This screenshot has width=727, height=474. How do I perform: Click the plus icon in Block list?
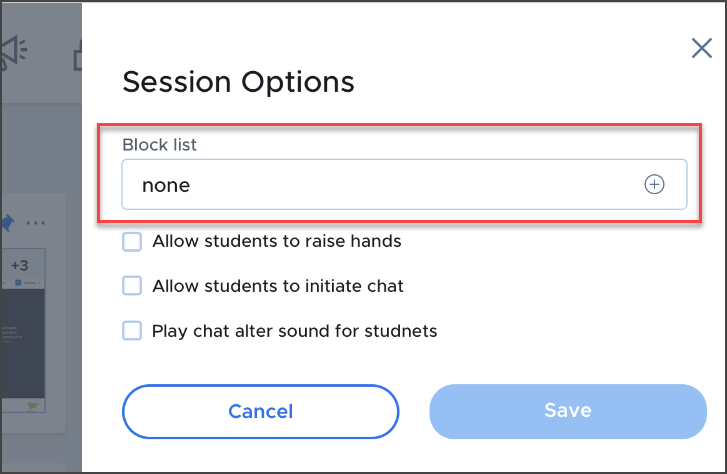coord(654,185)
